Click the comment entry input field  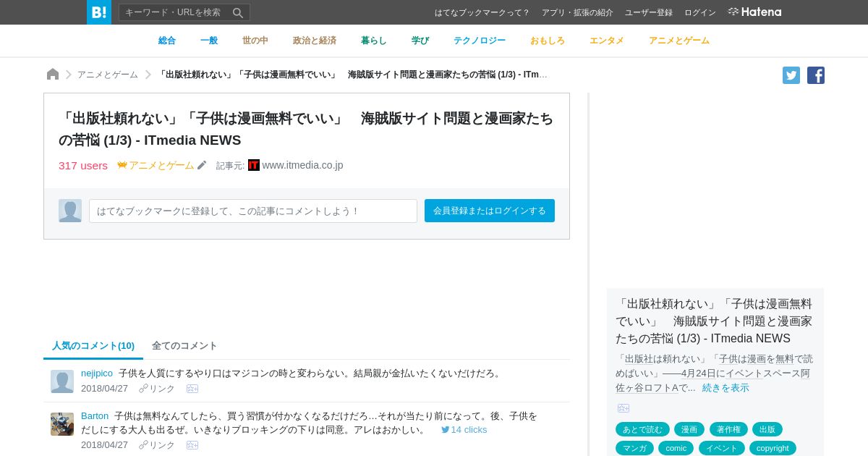point(253,211)
